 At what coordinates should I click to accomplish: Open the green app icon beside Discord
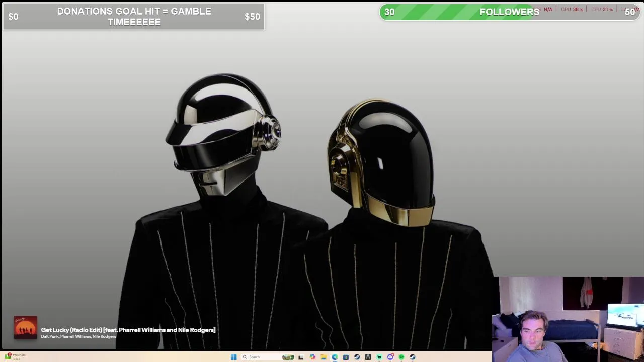tap(379, 357)
